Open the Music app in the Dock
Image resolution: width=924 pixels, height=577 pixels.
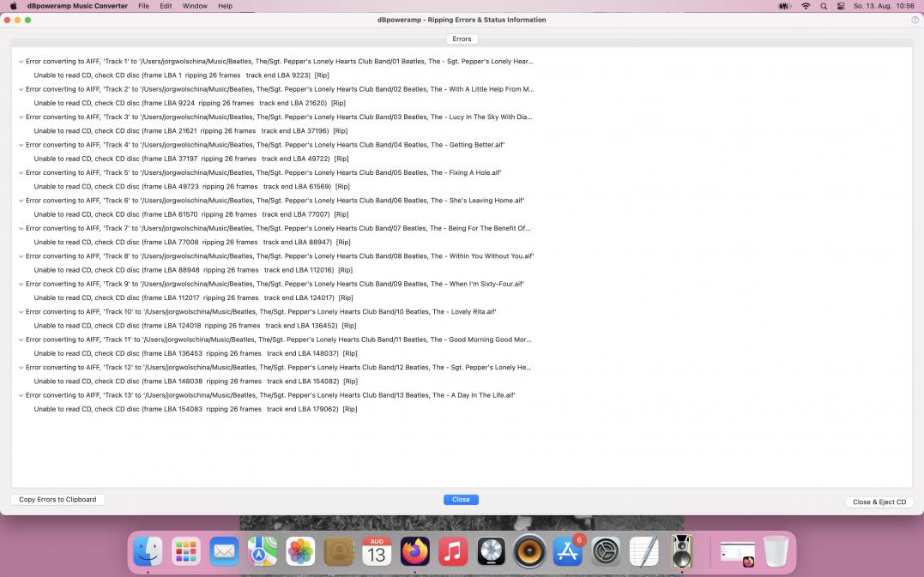453,551
